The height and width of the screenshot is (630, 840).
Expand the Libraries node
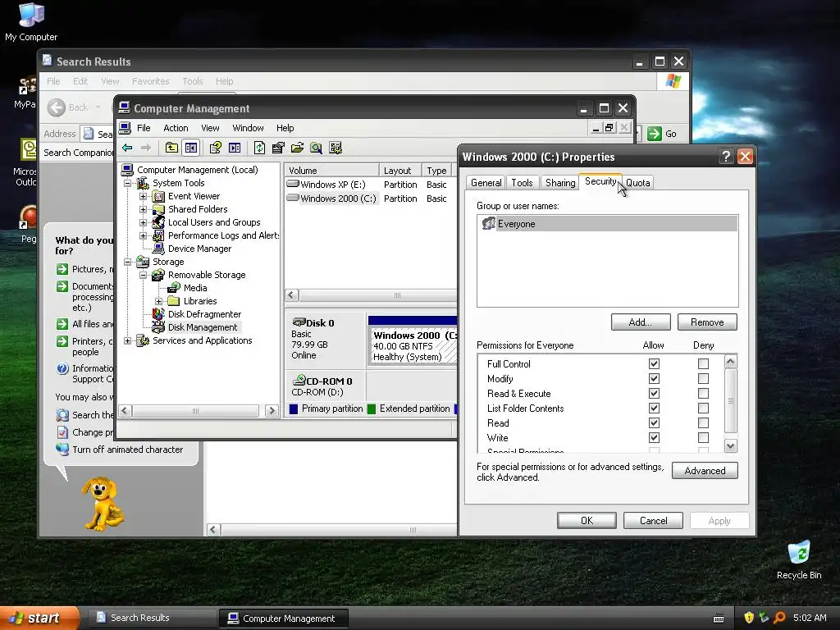pyautogui.click(x=158, y=301)
